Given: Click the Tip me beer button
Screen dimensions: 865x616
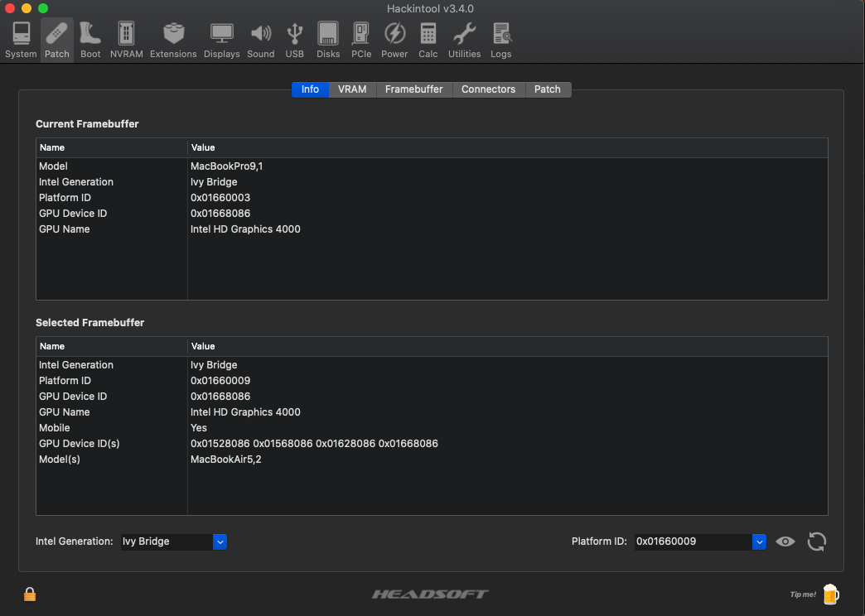Looking at the screenshot, I should 830,594.
